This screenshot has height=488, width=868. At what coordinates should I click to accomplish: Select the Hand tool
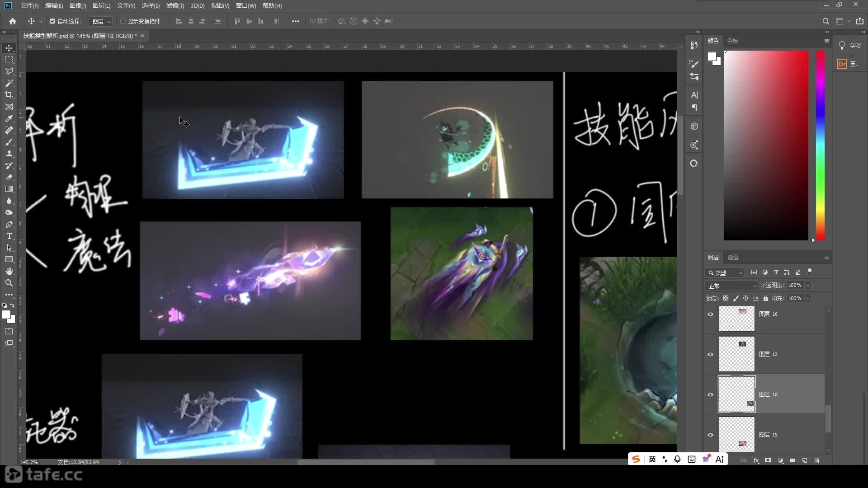[9, 271]
